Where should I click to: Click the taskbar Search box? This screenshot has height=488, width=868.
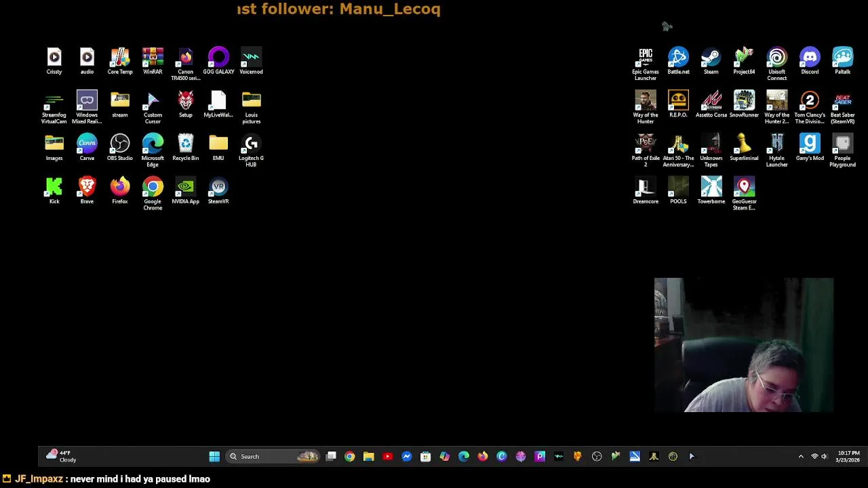point(273,457)
